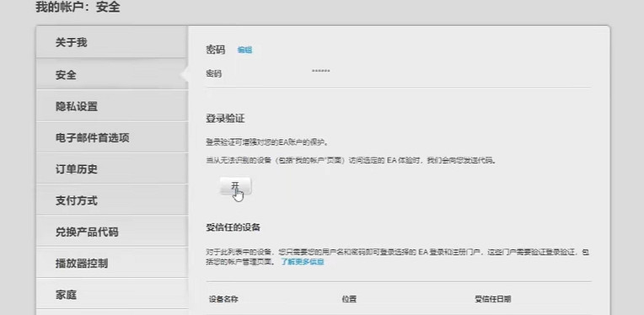Open the 订单历史 page

click(x=112, y=169)
